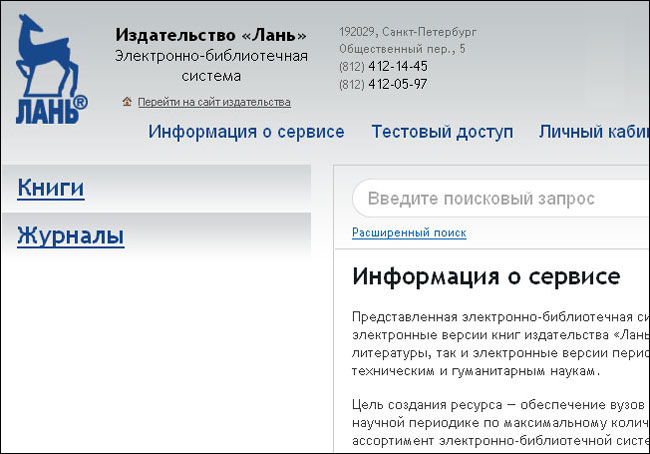This screenshot has height=454, width=650.
Task: Select "Тестовый доступ" in the top navigation
Action: coord(442,132)
